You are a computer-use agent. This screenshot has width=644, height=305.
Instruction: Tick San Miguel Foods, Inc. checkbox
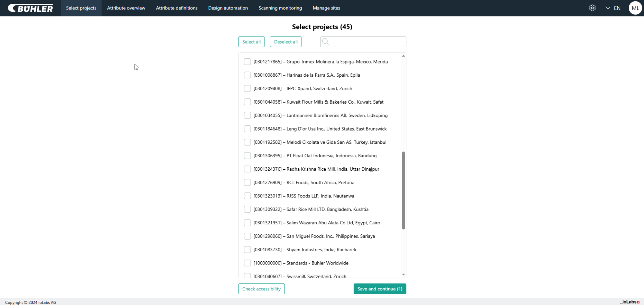(x=247, y=236)
